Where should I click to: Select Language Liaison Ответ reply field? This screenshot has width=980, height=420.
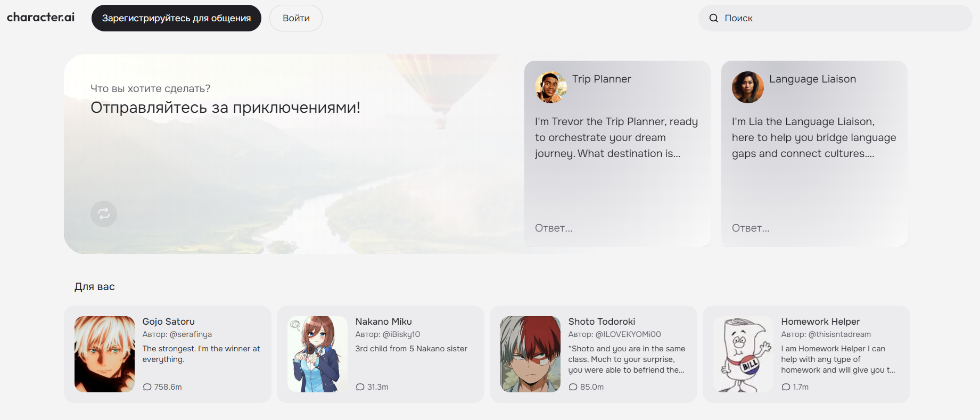click(x=809, y=228)
